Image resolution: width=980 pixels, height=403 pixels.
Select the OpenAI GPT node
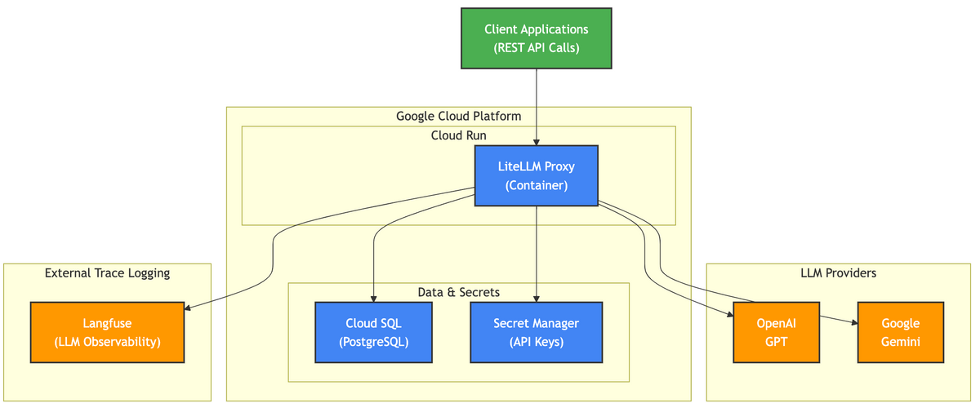click(x=776, y=332)
